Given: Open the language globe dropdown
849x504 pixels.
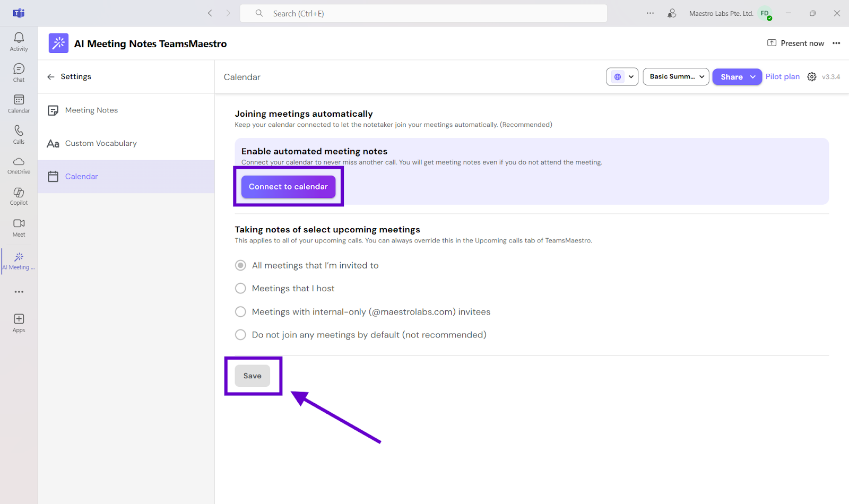Looking at the screenshot, I should 622,77.
